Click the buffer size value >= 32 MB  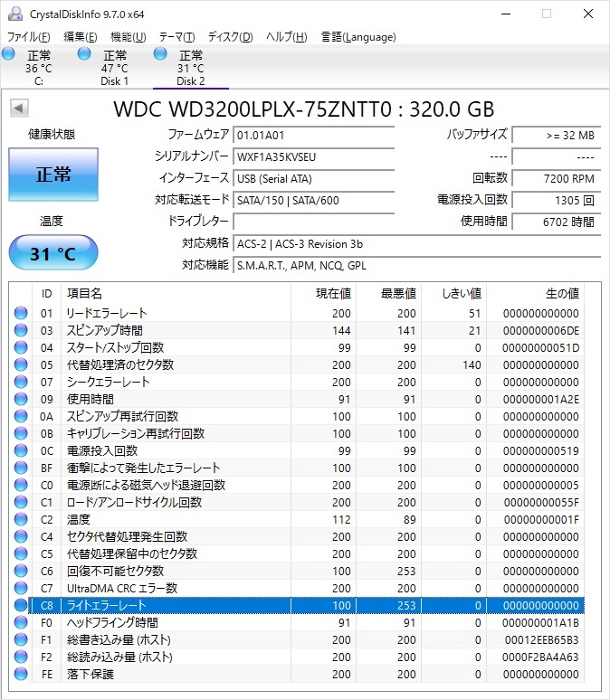557,135
